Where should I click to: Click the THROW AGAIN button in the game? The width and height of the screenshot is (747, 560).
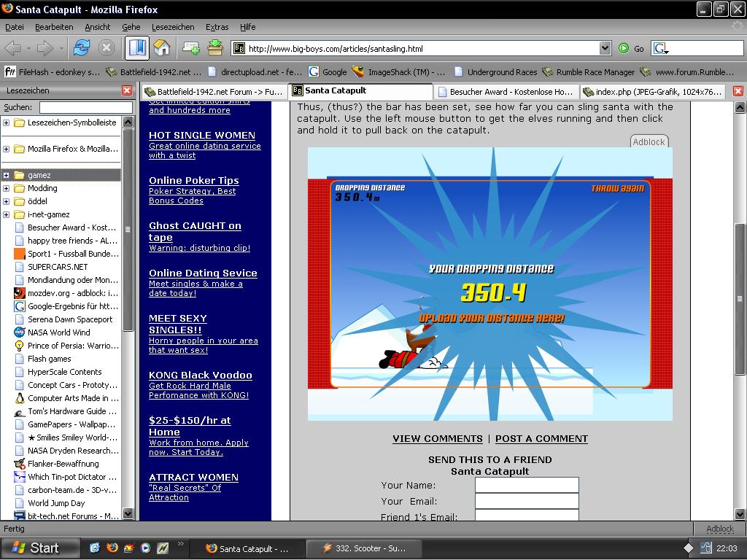617,189
